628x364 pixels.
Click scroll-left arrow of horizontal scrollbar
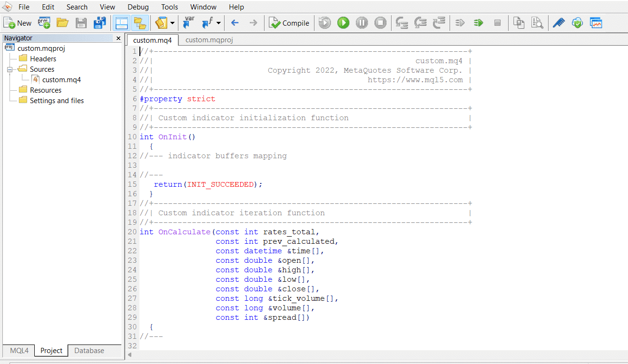(130, 354)
